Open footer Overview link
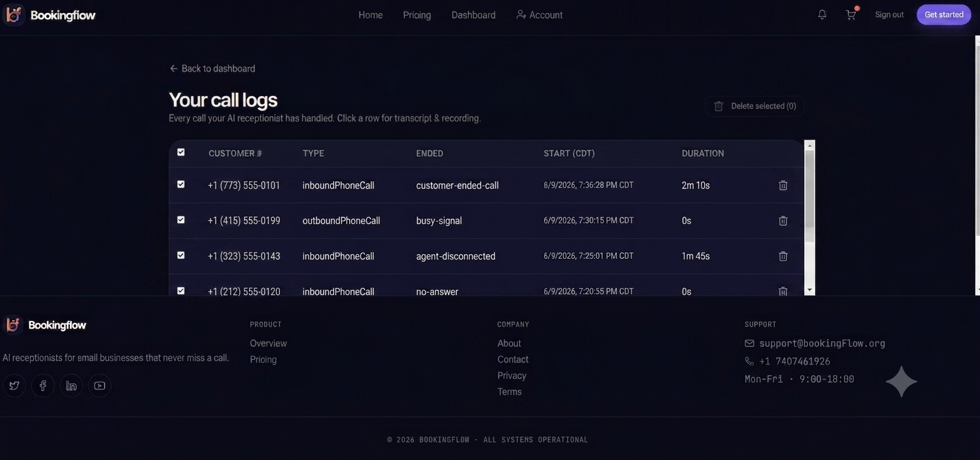This screenshot has height=460, width=980. coord(268,344)
